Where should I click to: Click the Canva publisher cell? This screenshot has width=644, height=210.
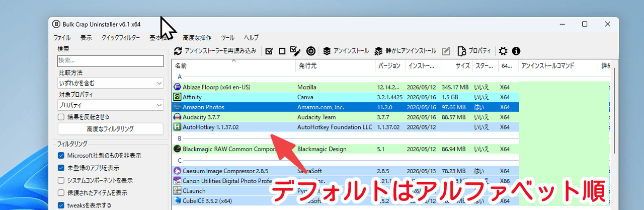[305, 97]
